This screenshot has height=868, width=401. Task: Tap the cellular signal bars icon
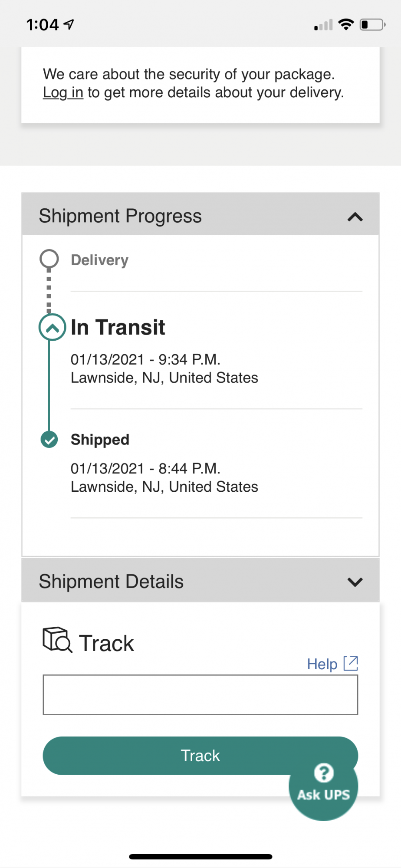(x=323, y=26)
